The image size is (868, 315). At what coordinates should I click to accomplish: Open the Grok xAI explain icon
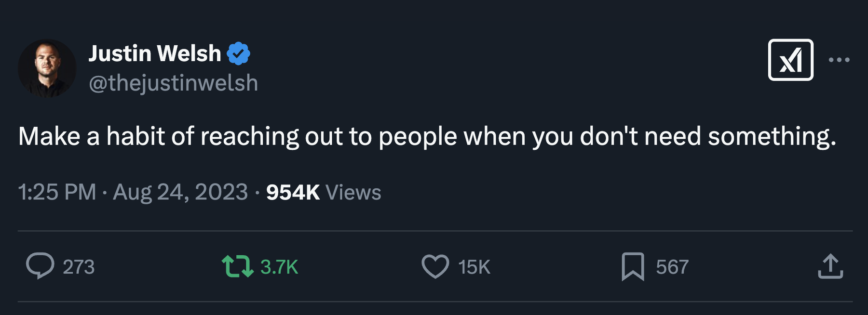(790, 60)
